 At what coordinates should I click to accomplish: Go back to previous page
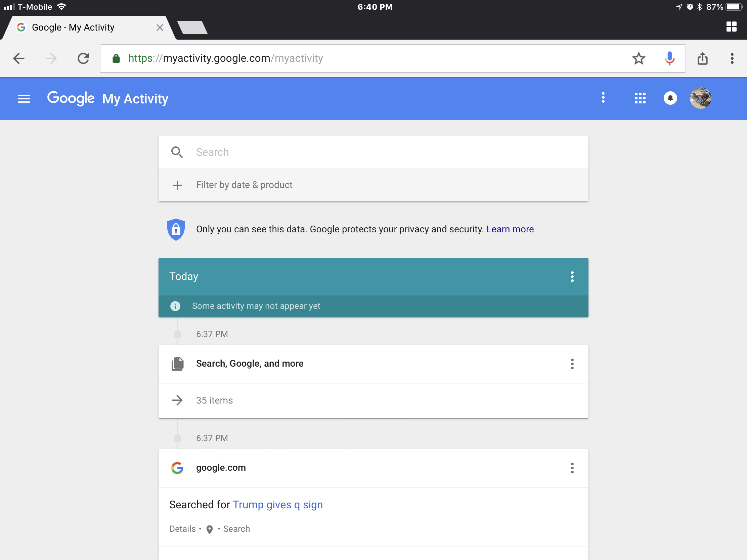(x=19, y=58)
